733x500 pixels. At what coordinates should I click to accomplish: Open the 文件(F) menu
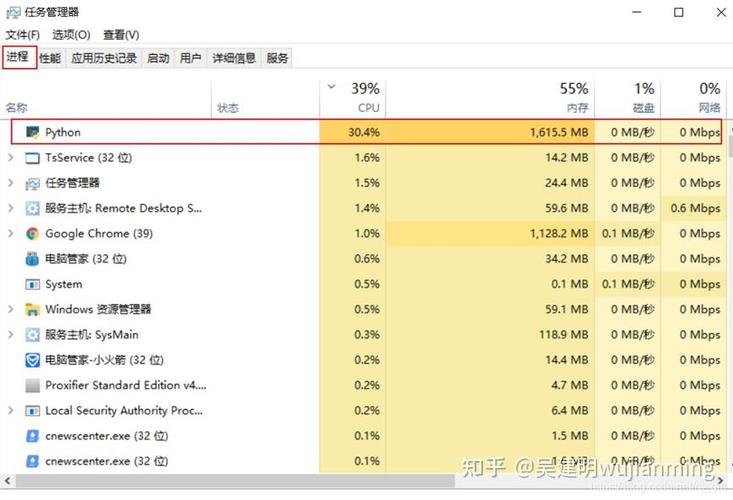point(22,35)
